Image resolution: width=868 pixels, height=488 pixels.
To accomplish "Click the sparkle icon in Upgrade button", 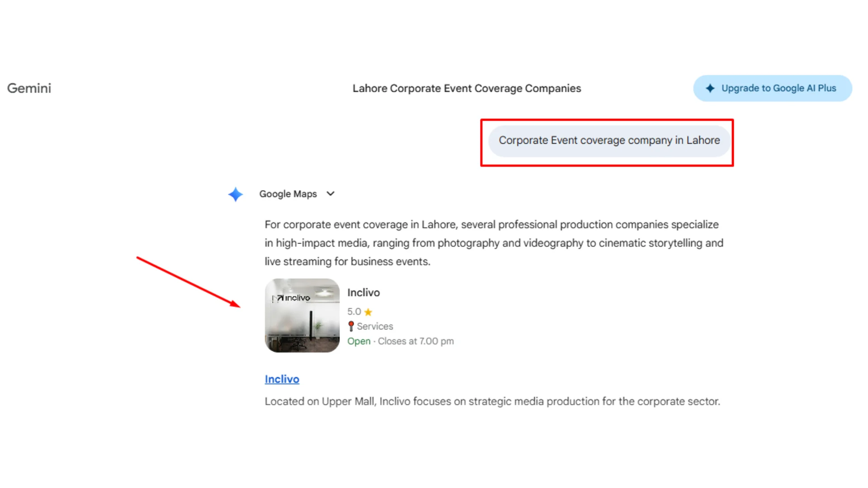I will click(710, 89).
